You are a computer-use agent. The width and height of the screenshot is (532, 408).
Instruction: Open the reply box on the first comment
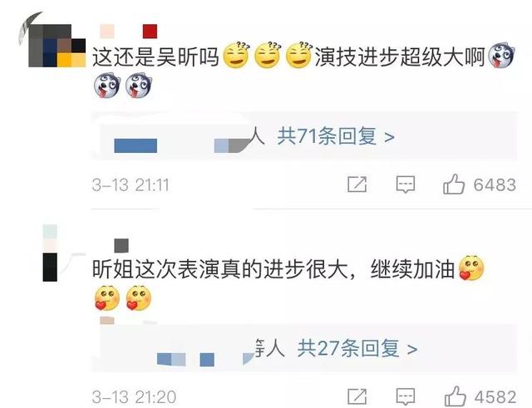[406, 184]
